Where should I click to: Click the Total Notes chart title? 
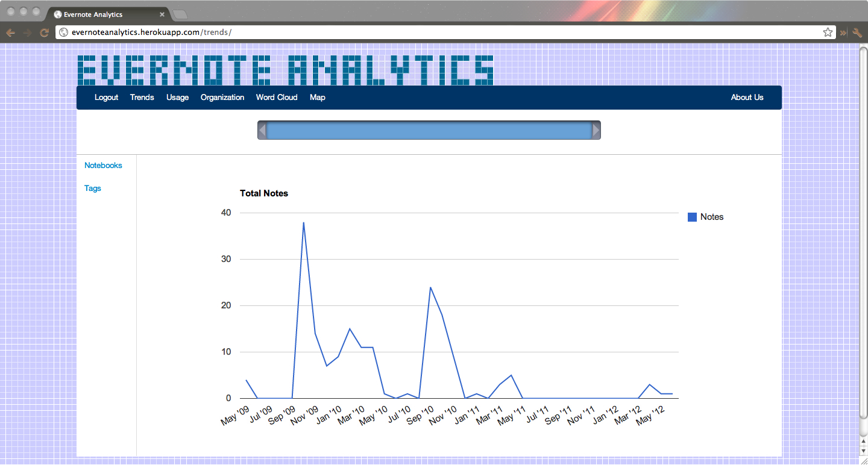(x=264, y=193)
